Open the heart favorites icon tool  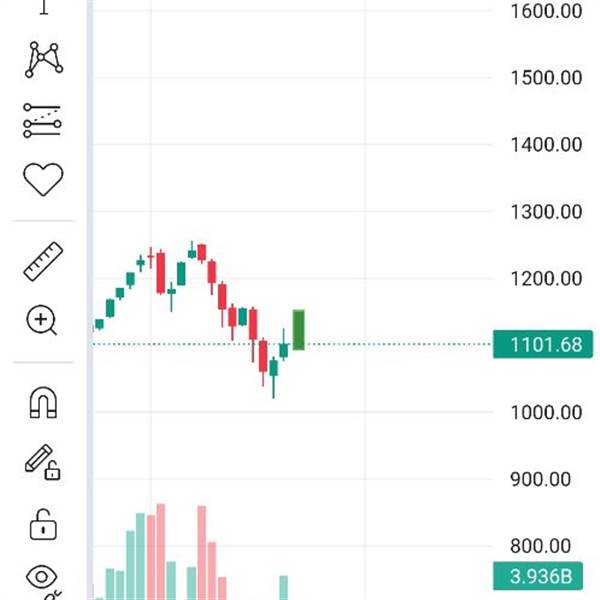click(43, 179)
